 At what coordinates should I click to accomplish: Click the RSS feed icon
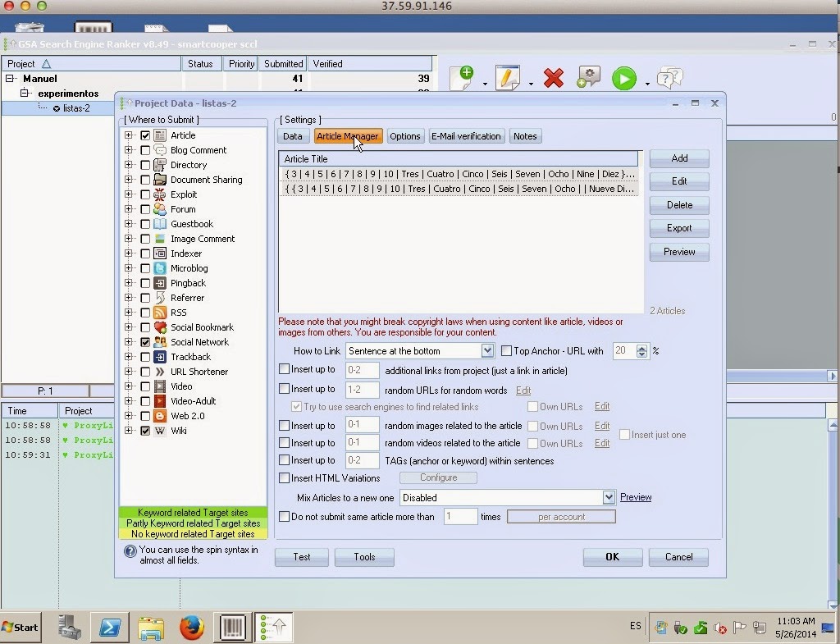[x=160, y=313]
